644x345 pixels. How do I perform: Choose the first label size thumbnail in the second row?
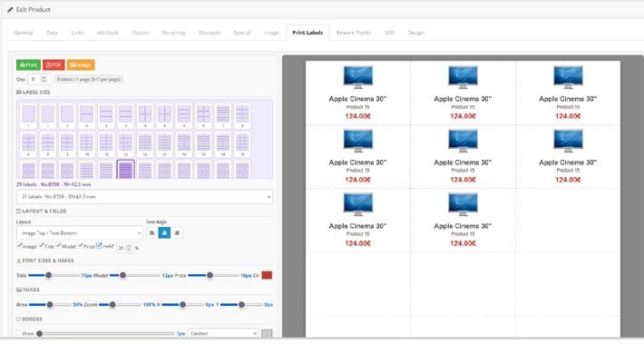[x=28, y=144]
